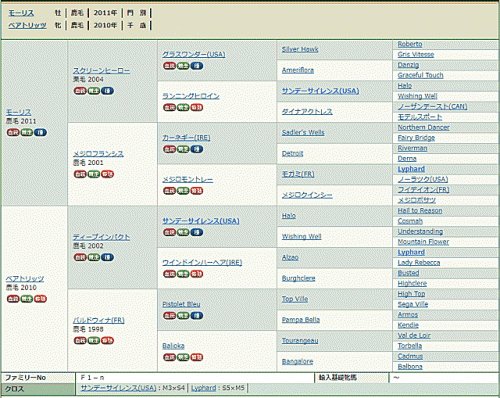The image size is (500, 398).
Task: Select the 'F 1 - n' family number text
Action: [x=93, y=378]
